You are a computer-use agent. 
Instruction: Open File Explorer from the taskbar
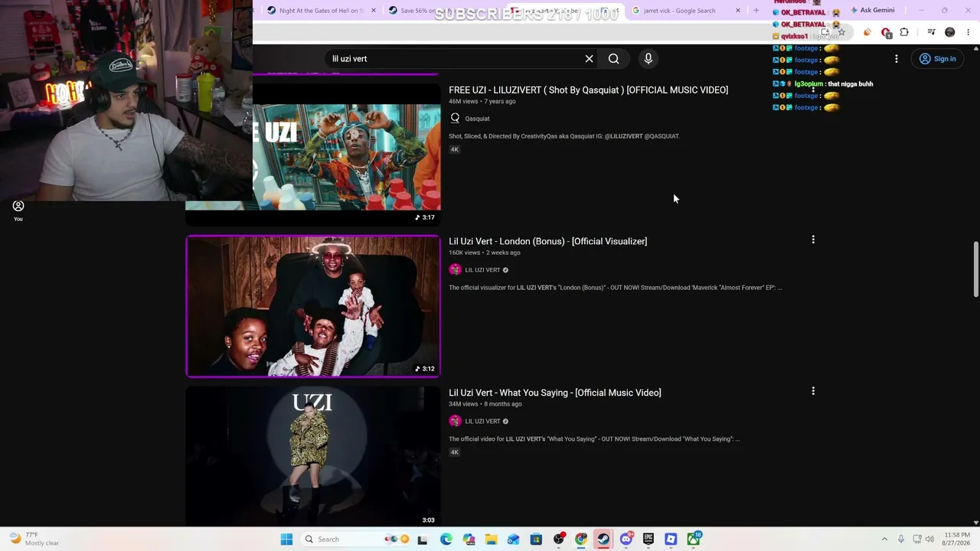click(x=491, y=540)
